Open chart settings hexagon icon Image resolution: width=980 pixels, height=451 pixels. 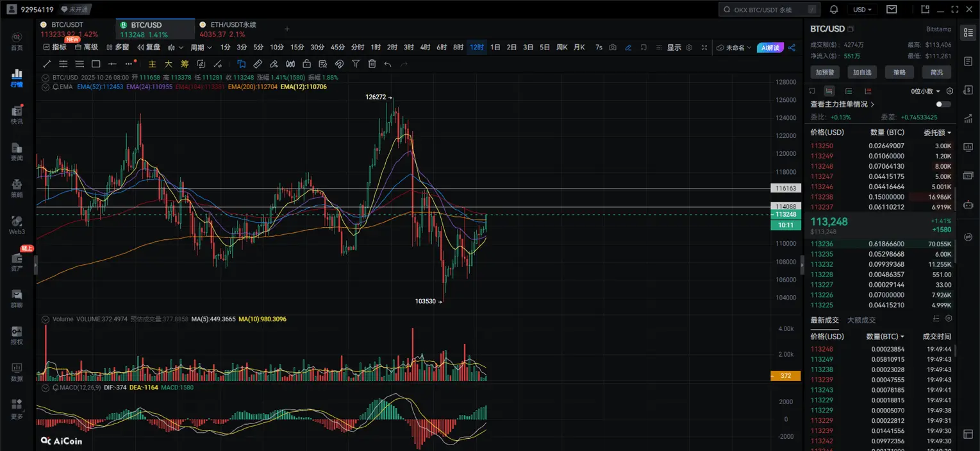coord(689,47)
